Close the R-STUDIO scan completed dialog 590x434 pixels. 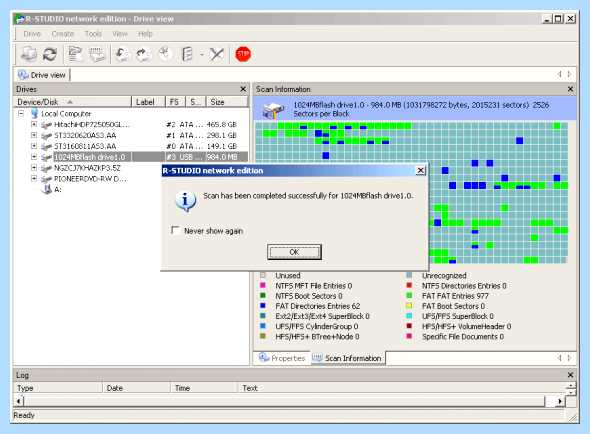pyautogui.click(x=420, y=171)
